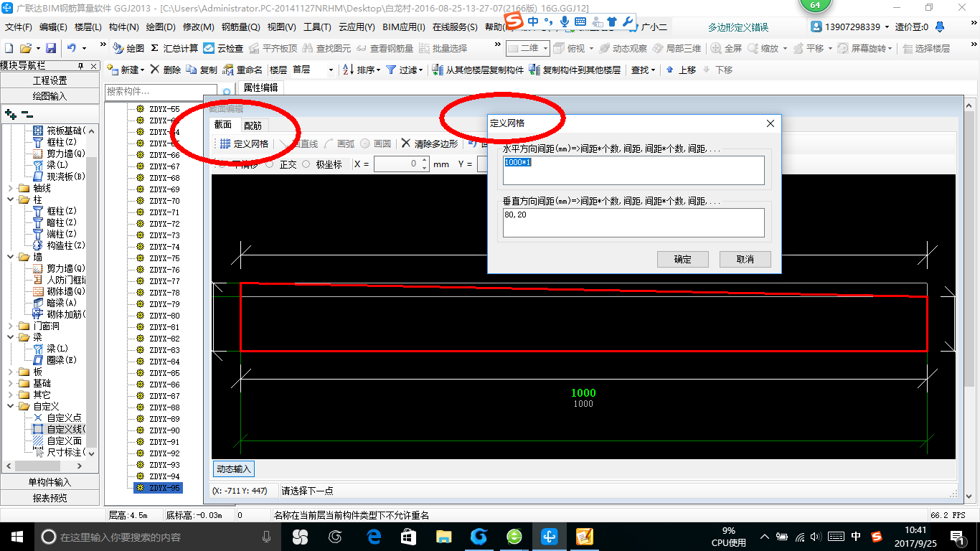Open 排序 sort dropdown

point(362,70)
